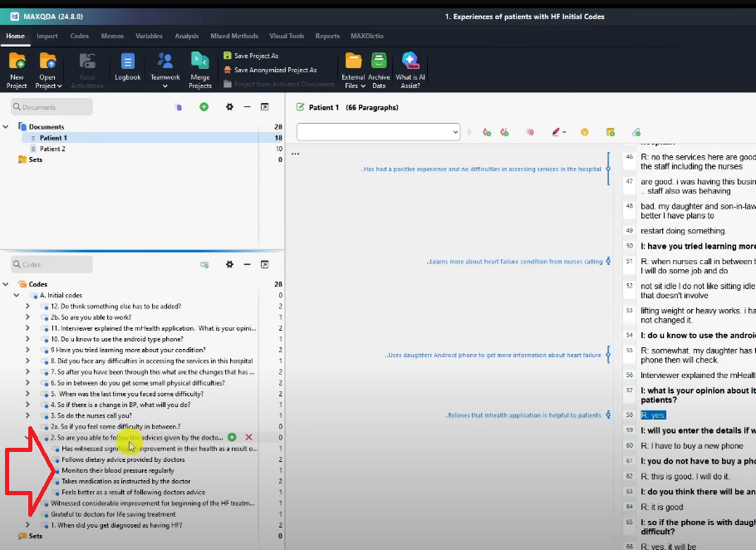The height and width of the screenshot is (550, 756).
Task: Switch to the Variables tab
Action: [149, 37]
